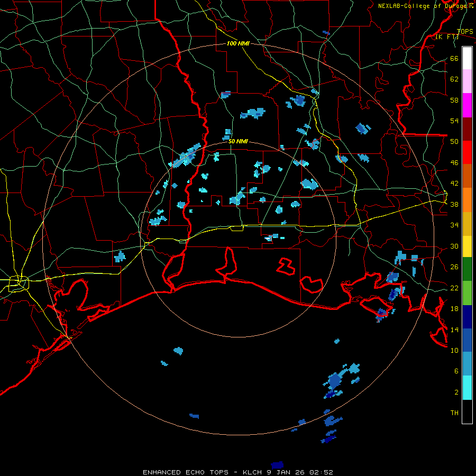Image resolution: width=476 pixels, height=476 pixels.
Task: Click the light pink legend color band
Action: pos(467,81)
